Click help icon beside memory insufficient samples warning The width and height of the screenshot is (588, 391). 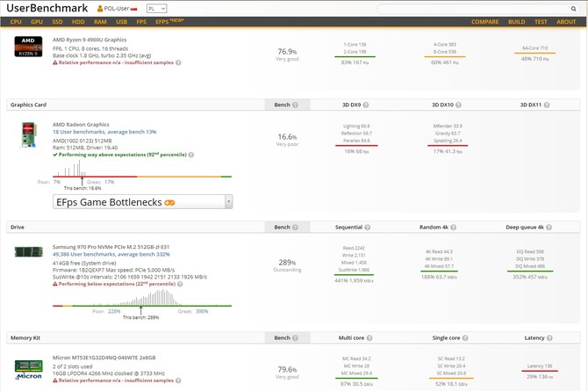coord(178,380)
